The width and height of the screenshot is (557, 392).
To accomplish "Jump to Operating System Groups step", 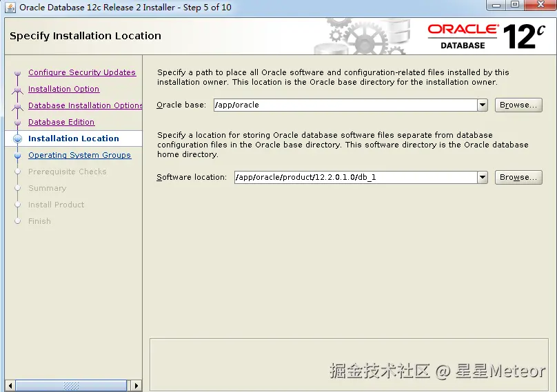I will coord(79,155).
